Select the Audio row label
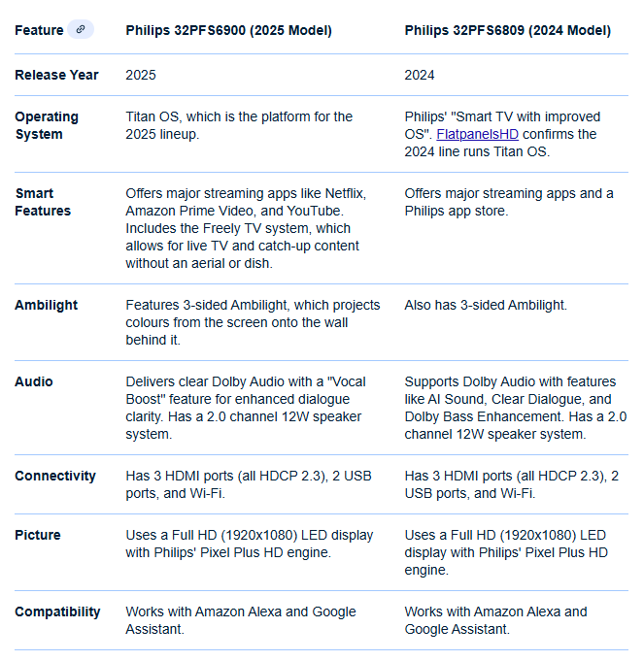 pyautogui.click(x=34, y=381)
